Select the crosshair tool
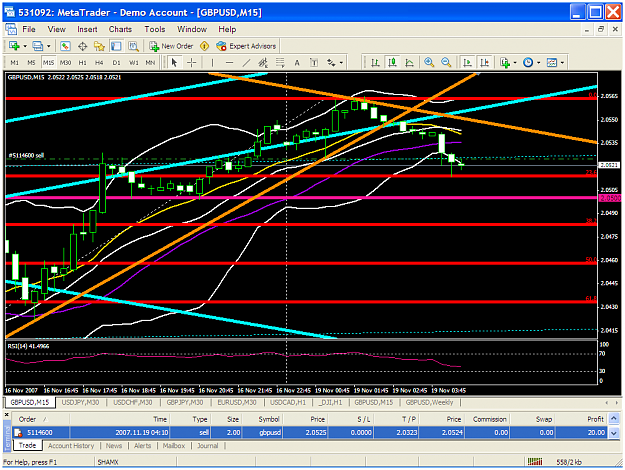Image resolution: width=625 pixels, height=470 pixels. (x=192, y=63)
